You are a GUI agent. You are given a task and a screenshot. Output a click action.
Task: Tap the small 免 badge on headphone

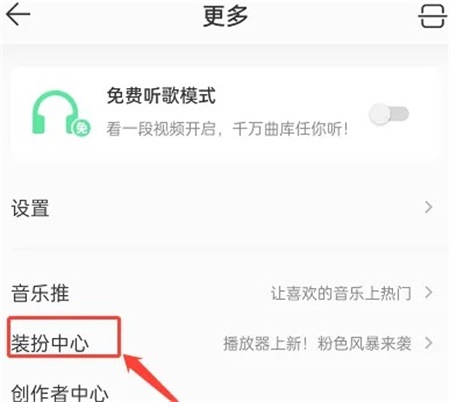[82, 127]
